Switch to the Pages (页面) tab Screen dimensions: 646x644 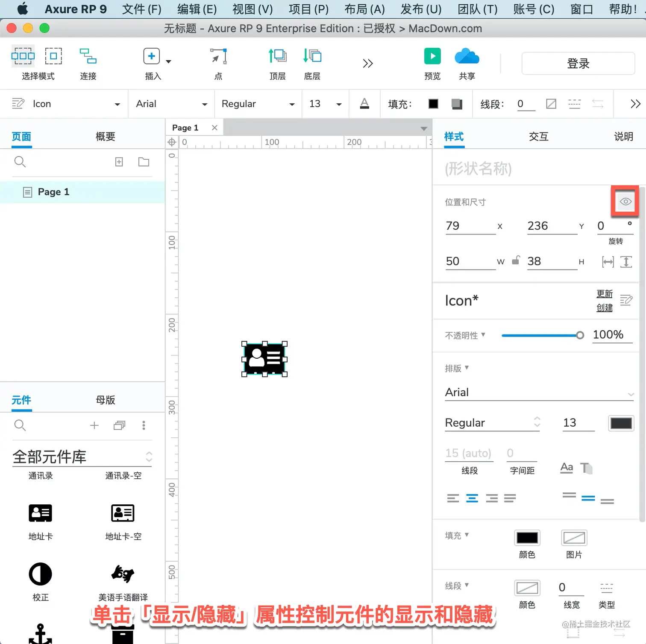21,137
